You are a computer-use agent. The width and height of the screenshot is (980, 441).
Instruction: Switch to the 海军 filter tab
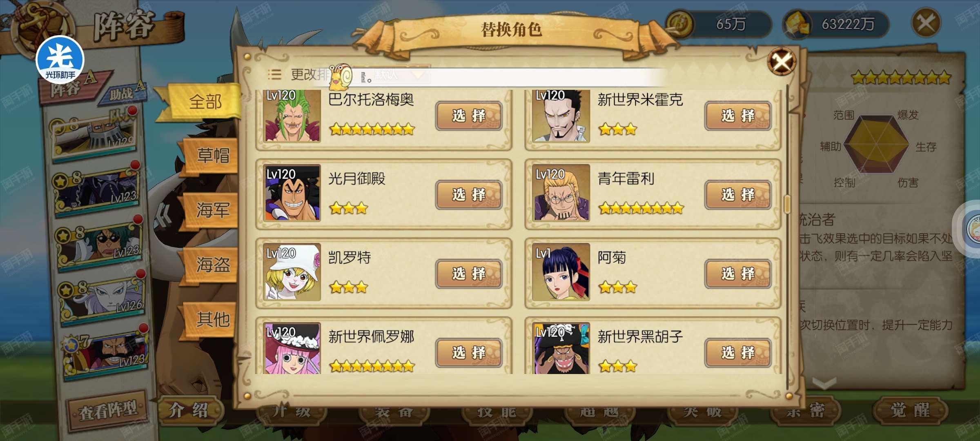click(x=212, y=210)
